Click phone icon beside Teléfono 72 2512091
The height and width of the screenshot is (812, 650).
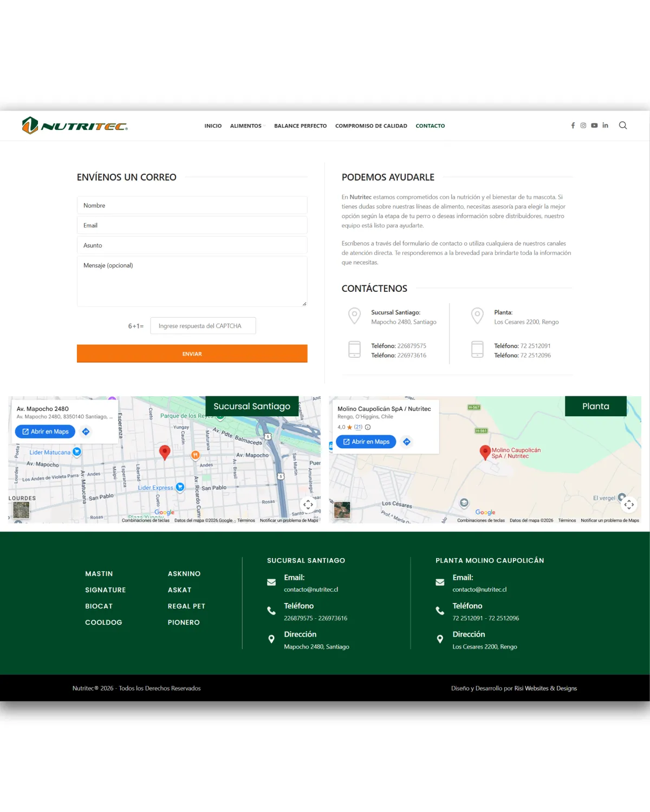click(477, 349)
